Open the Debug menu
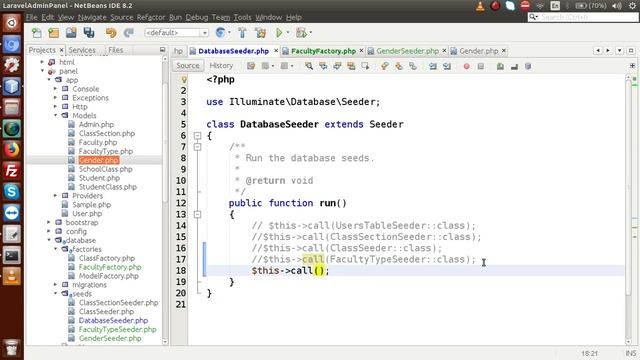Viewport: 640px width, 360px height. pyautogui.click(x=197, y=17)
